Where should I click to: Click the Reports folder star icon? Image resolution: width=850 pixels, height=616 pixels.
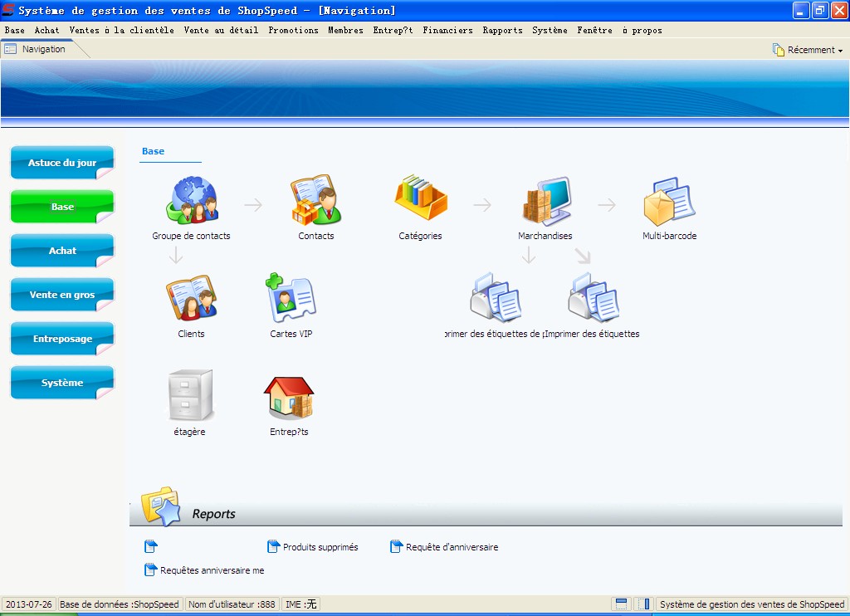click(x=160, y=506)
